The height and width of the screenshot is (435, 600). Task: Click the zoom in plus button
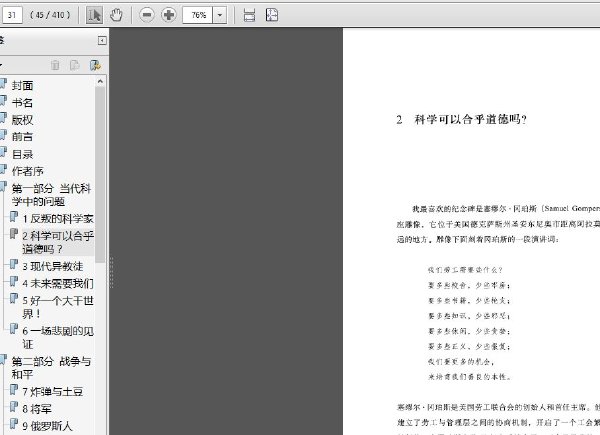click(x=168, y=15)
